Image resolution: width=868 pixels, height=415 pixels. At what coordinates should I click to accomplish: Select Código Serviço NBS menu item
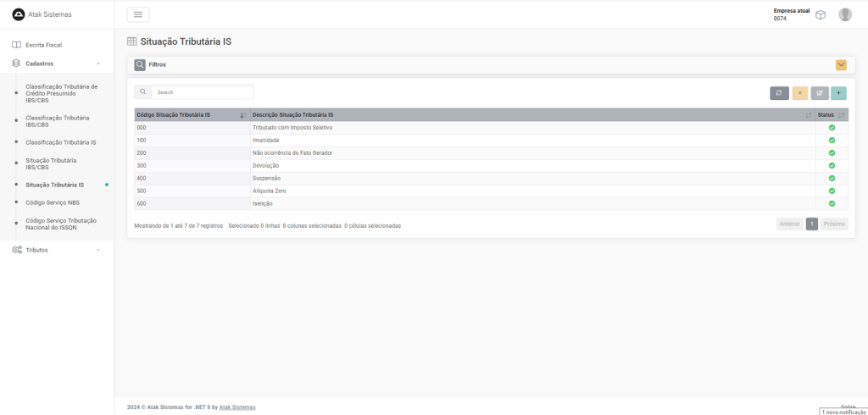coord(53,202)
